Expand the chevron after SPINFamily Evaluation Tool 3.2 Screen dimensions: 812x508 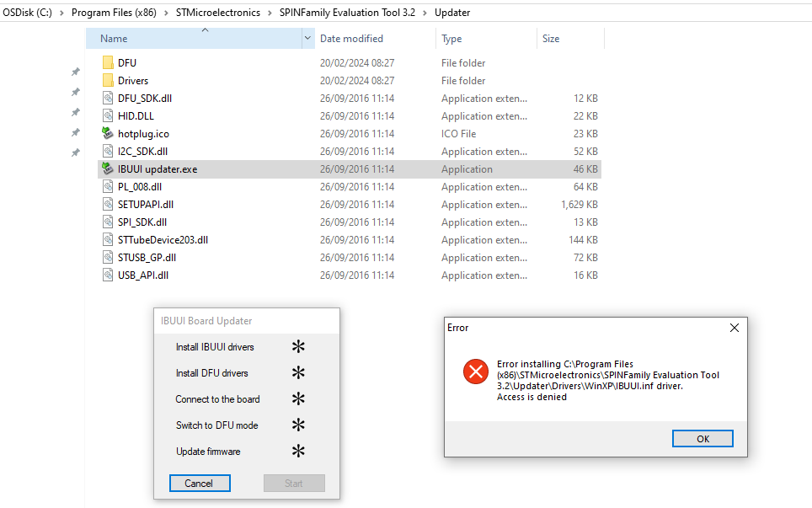(425, 13)
